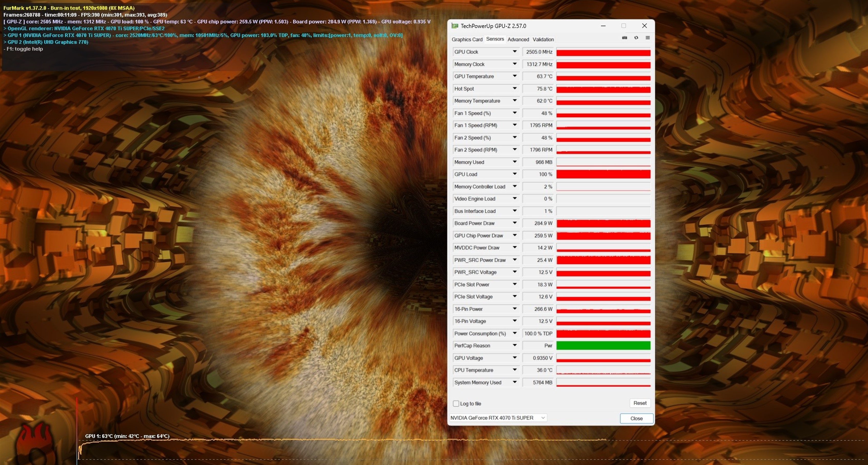Click the GPU Temperature value field
The image size is (868, 465).
coord(538,77)
